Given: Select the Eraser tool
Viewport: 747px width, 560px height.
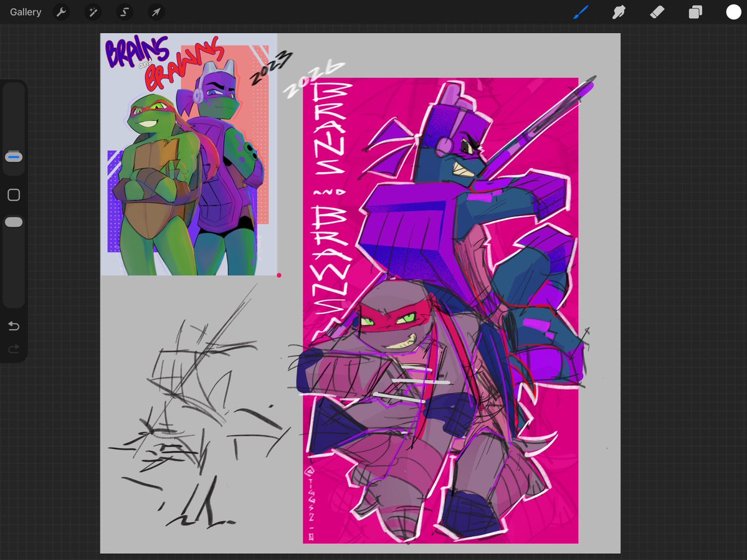Looking at the screenshot, I should tap(657, 12).
